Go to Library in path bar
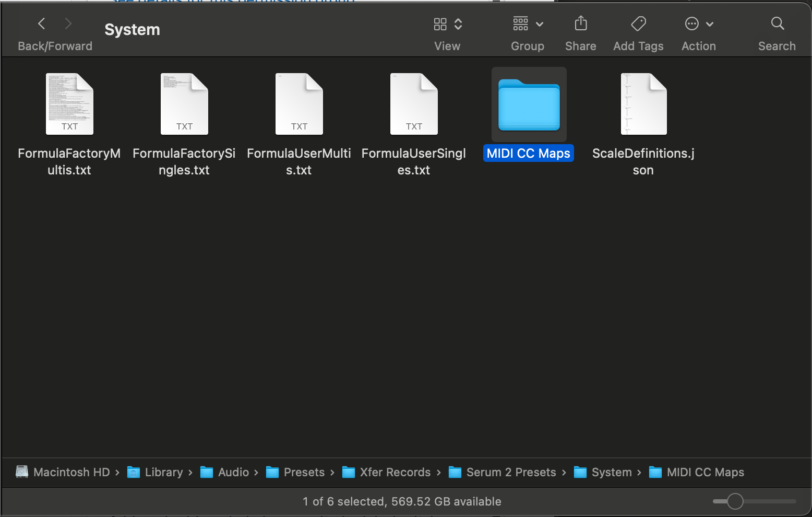The width and height of the screenshot is (812, 517). 156,472
